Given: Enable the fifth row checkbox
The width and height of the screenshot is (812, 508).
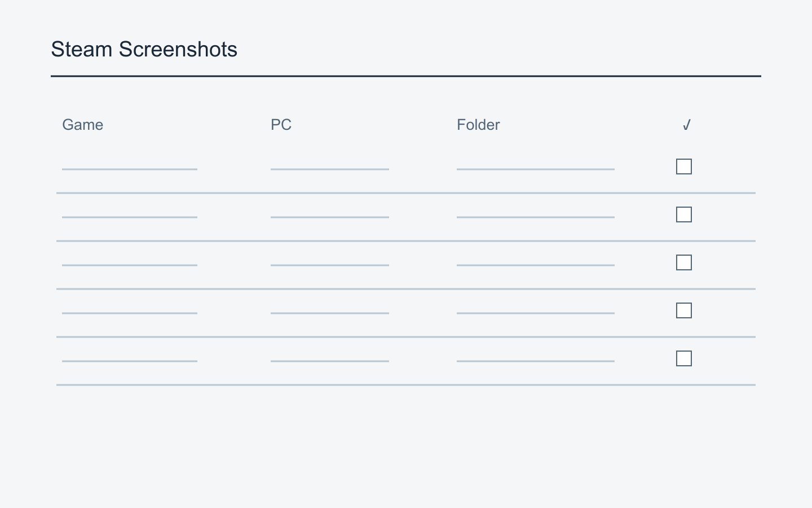Looking at the screenshot, I should [684, 358].
